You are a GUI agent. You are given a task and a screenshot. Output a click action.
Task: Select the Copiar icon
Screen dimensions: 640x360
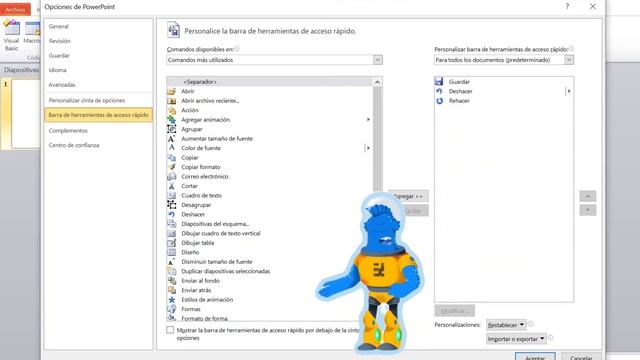(171, 158)
